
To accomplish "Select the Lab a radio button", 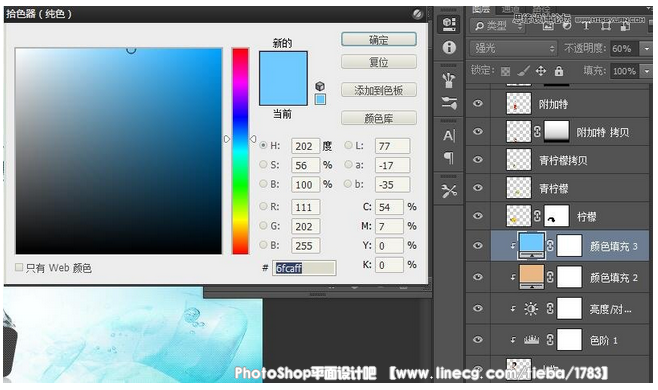I will click(x=348, y=165).
